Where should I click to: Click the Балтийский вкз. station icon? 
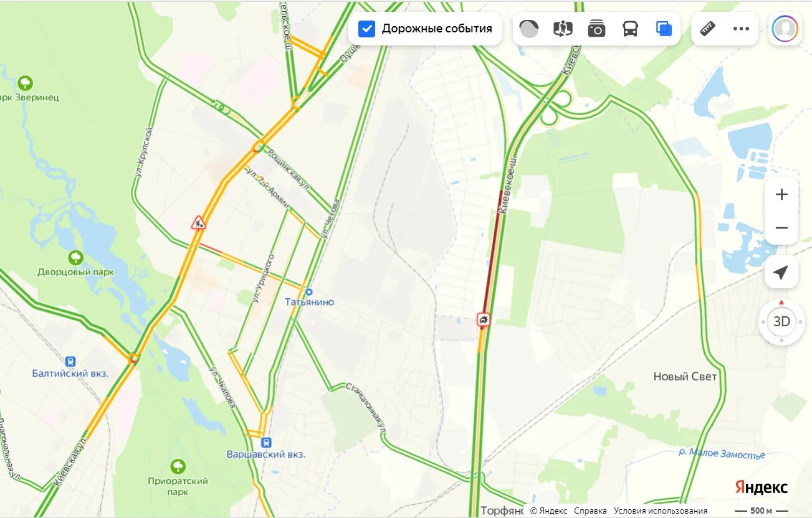coord(70,361)
